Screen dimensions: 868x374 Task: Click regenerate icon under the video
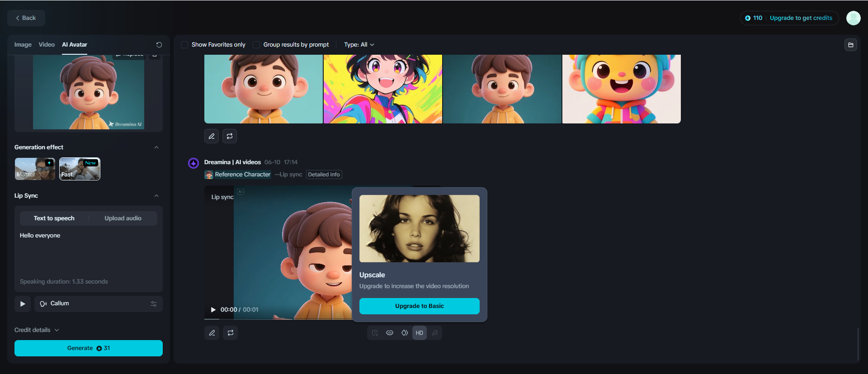[x=231, y=333]
